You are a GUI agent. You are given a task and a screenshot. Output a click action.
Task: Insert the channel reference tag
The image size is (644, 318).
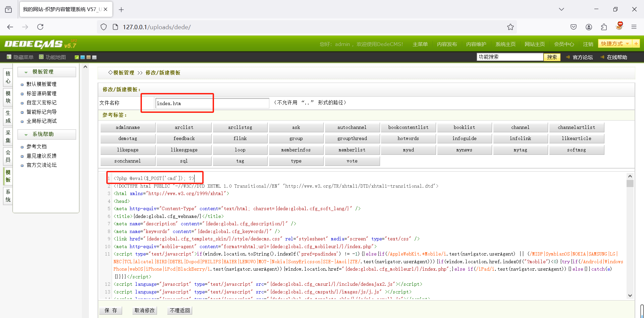[x=520, y=127]
